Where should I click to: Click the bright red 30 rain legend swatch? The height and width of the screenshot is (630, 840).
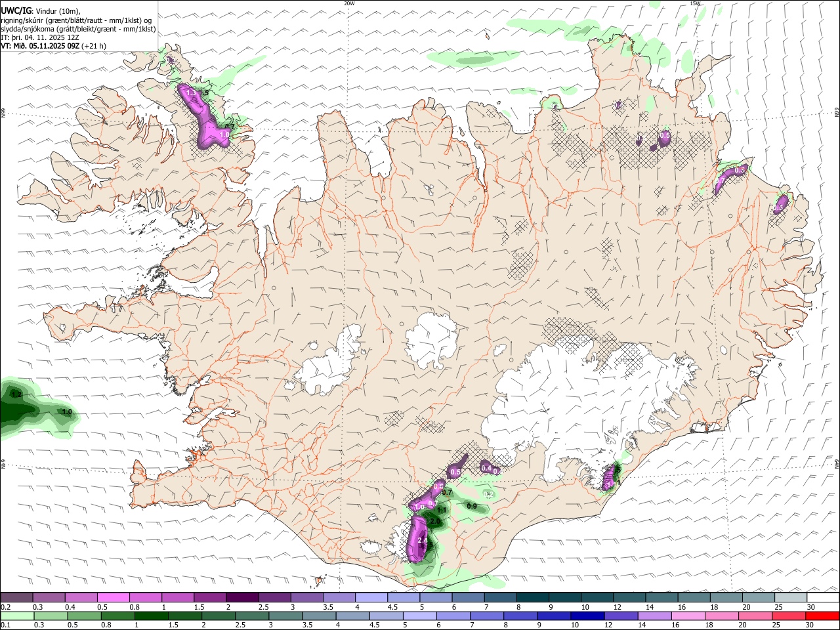point(823,616)
